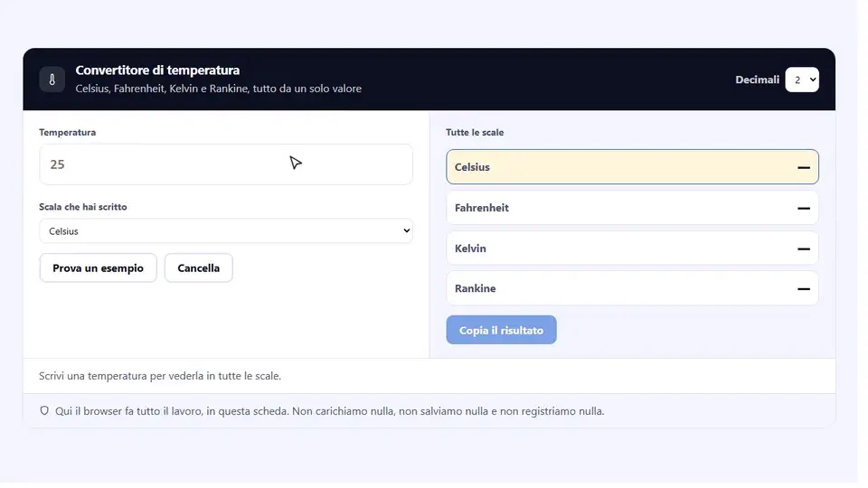
Task: Click the Temperatura label
Action: (68, 132)
